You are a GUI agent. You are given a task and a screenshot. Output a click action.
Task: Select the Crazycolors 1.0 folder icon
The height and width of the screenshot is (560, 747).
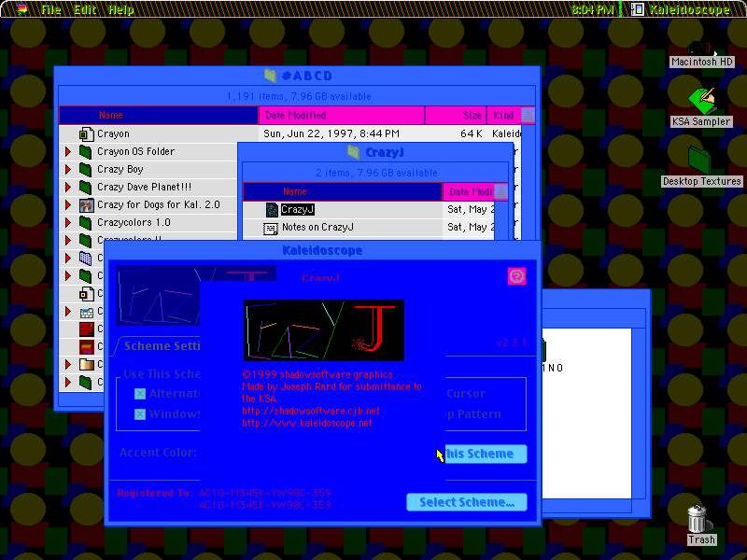click(x=85, y=223)
